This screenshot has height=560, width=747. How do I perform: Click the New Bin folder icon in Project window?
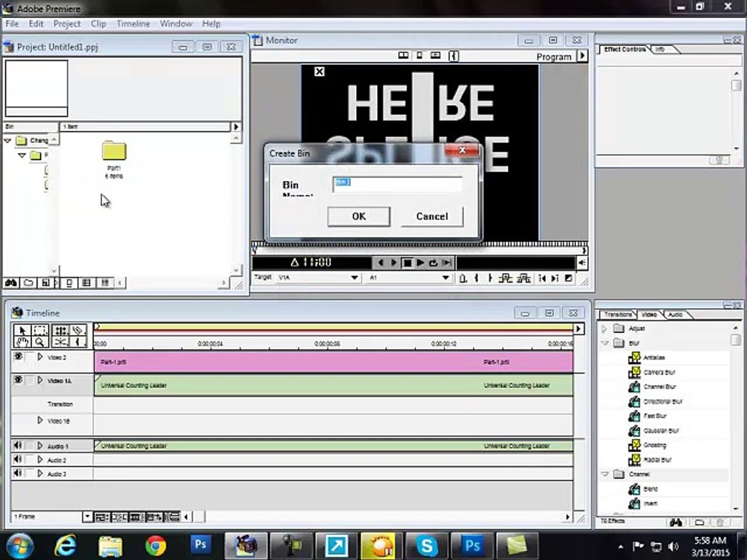(x=29, y=283)
